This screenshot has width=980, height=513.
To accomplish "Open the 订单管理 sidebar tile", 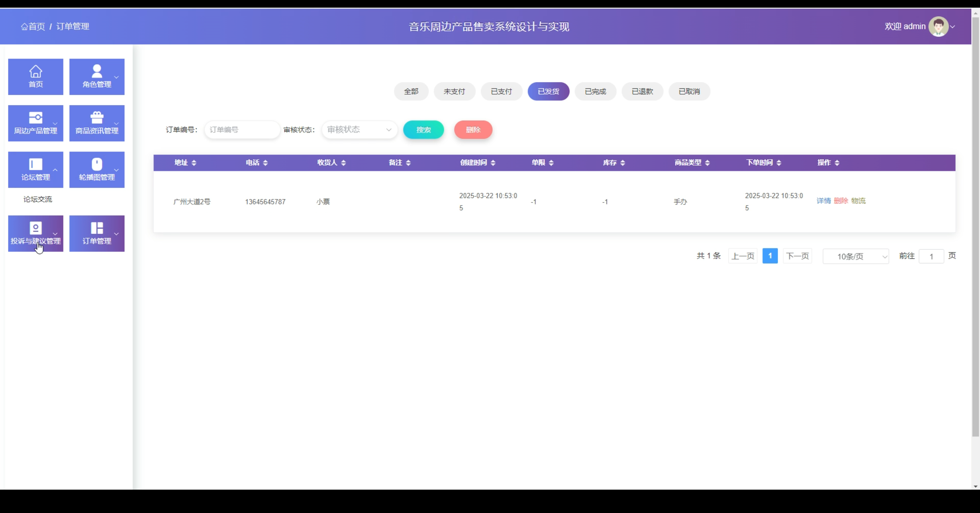I will [97, 233].
